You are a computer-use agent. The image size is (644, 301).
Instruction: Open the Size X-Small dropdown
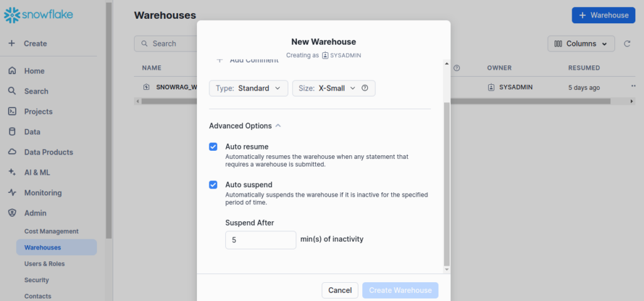(327, 88)
